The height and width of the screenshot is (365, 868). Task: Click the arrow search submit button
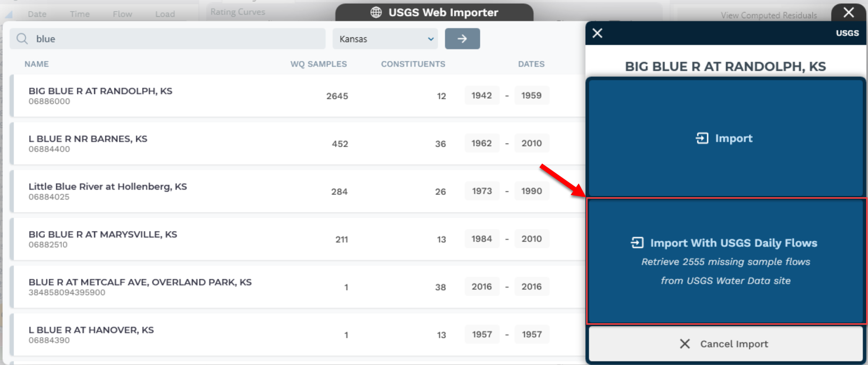pos(462,39)
